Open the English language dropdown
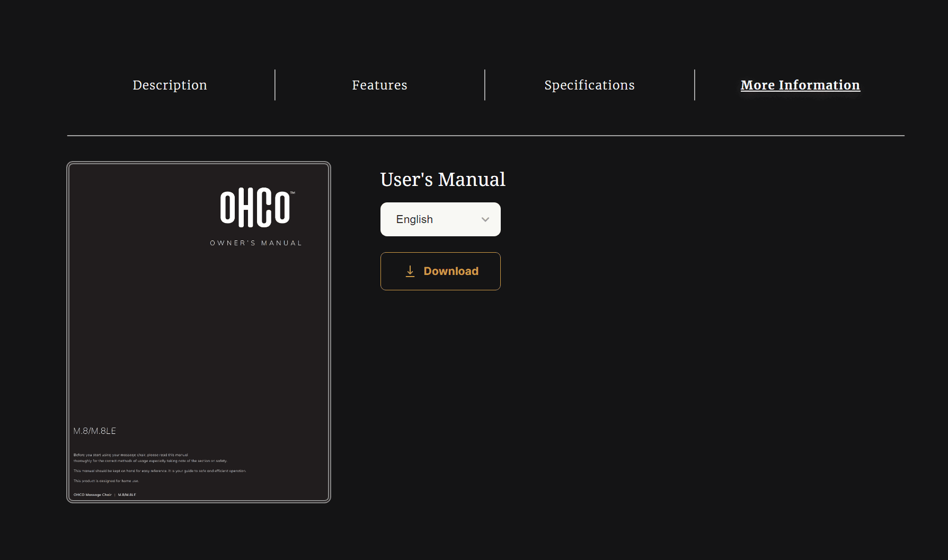948x560 pixels. (440, 219)
